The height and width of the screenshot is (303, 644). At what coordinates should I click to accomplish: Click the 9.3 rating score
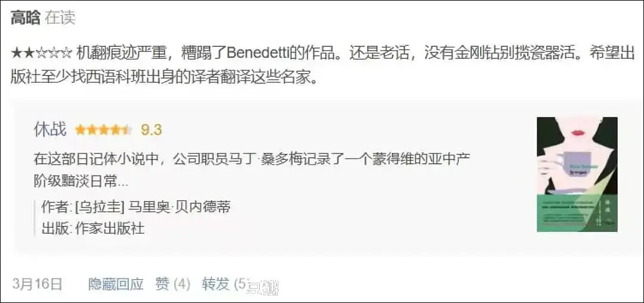(151, 130)
